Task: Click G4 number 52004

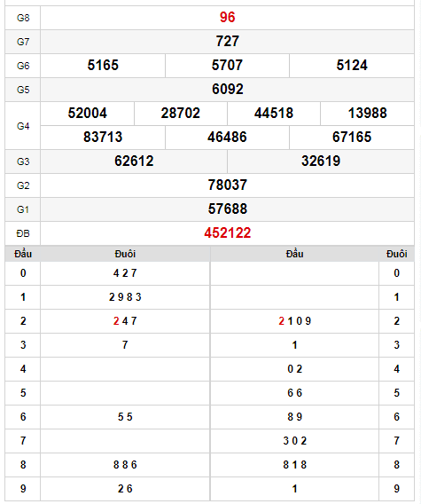Action: coord(87,114)
